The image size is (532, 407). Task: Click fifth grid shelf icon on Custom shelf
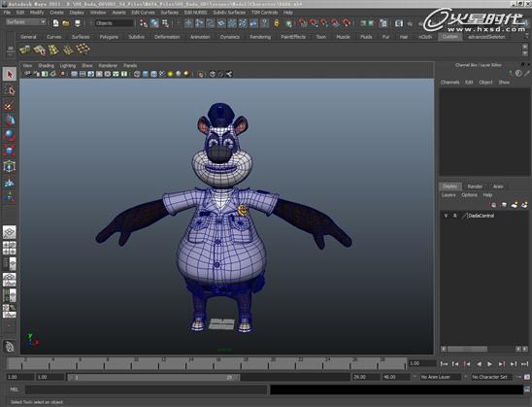point(83,50)
